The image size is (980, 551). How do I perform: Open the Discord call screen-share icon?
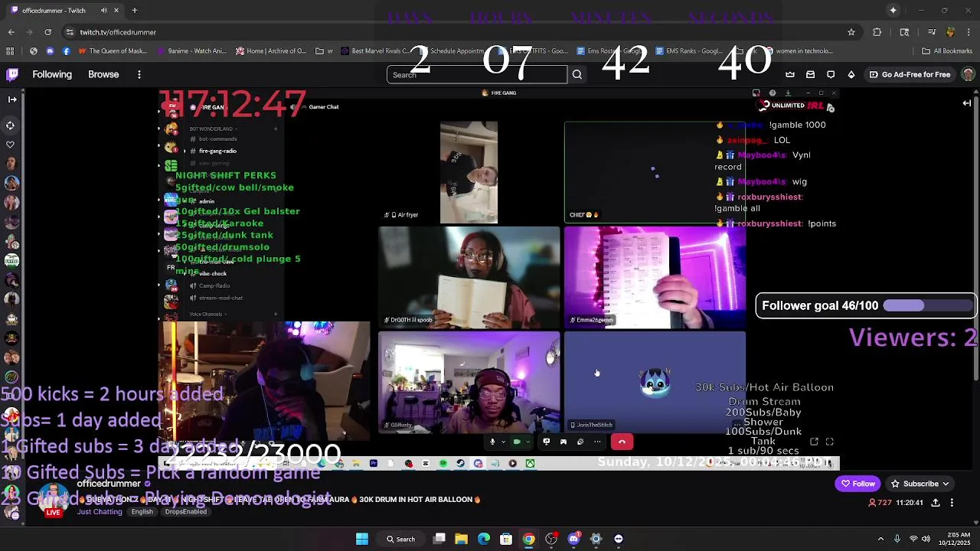point(546,442)
